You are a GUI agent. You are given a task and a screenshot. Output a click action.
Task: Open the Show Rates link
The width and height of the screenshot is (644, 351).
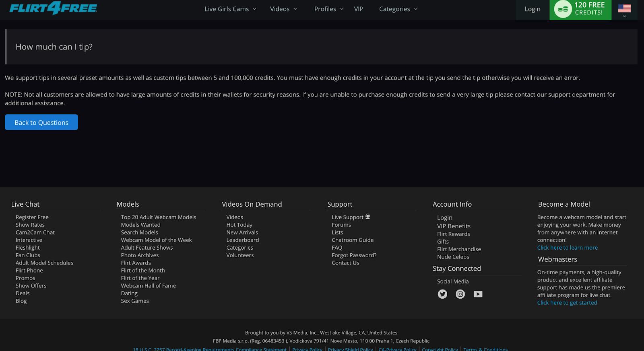point(30,225)
